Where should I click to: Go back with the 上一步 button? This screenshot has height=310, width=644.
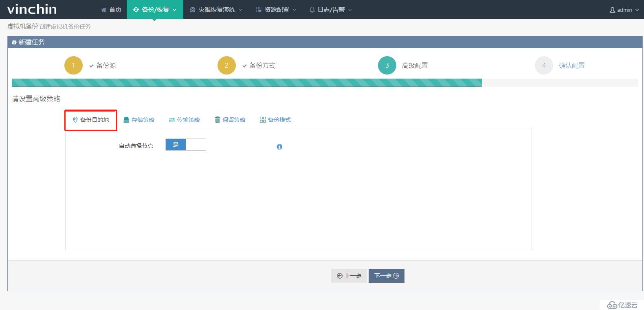[349, 276]
